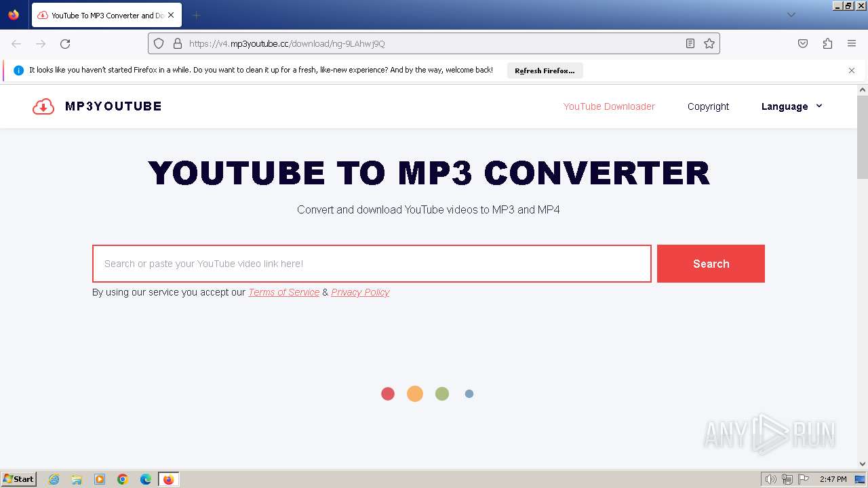Image resolution: width=868 pixels, height=488 pixels.
Task: Show site security padlock info
Action: (178, 43)
